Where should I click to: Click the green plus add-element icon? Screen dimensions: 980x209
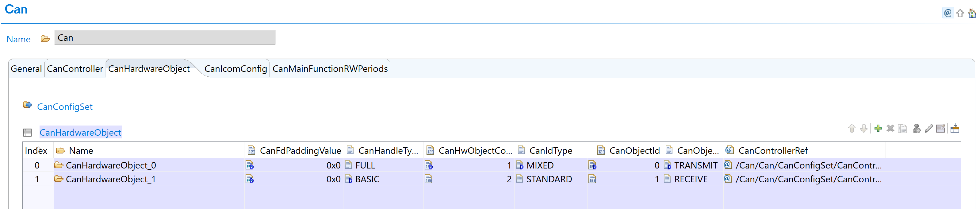878,129
